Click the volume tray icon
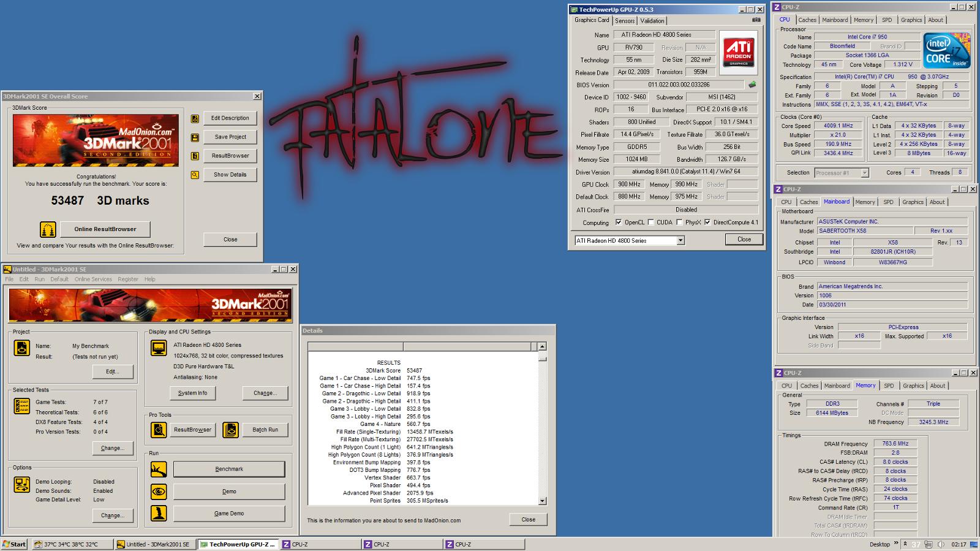This screenshot has width=980, height=551. click(x=941, y=544)
